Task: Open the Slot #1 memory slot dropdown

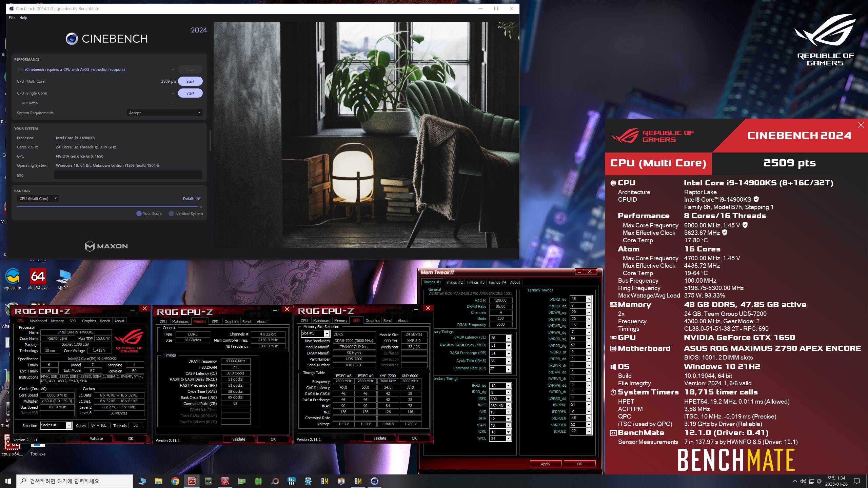Action: click(x=327, y=333)
